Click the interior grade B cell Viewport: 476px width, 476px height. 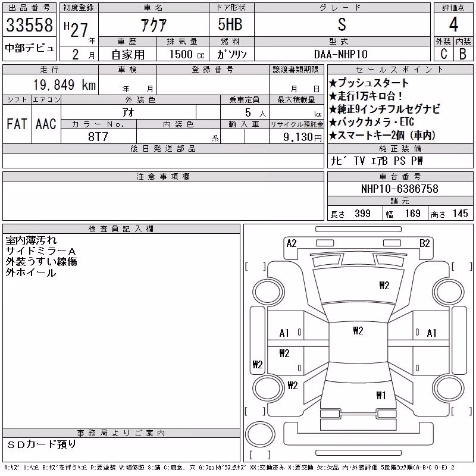[464, 54]
